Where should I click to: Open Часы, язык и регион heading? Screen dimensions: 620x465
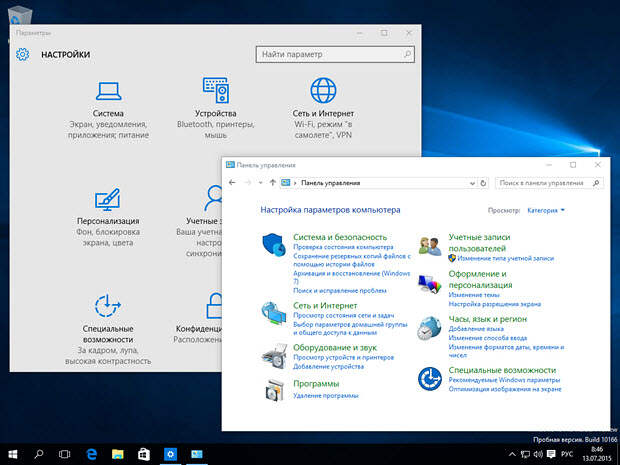click(x=488, y=319)
